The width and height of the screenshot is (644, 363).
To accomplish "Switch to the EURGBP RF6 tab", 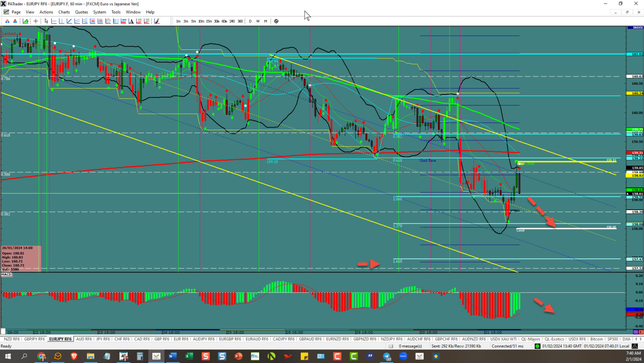I will [x=231, y=339].
